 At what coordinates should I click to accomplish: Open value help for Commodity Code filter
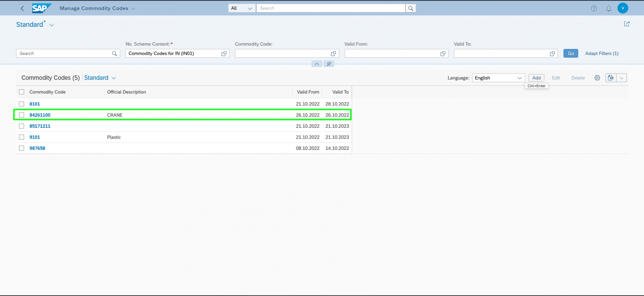[333, 53]
